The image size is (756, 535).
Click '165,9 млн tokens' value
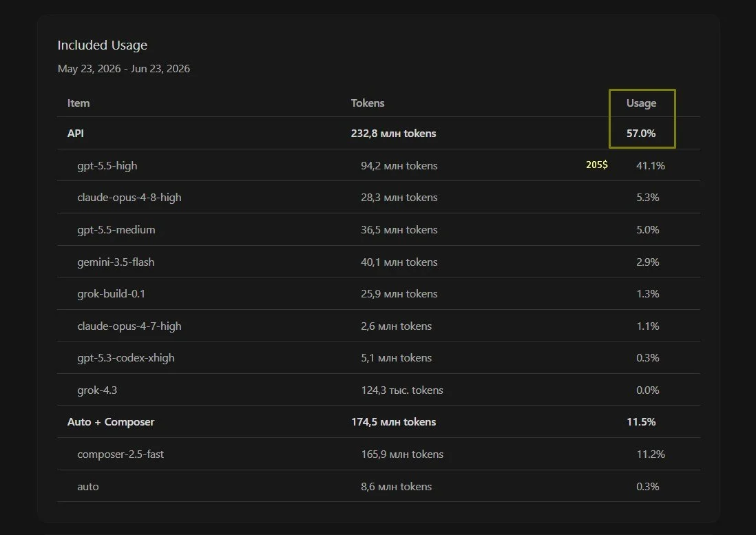tap(402, 454)
